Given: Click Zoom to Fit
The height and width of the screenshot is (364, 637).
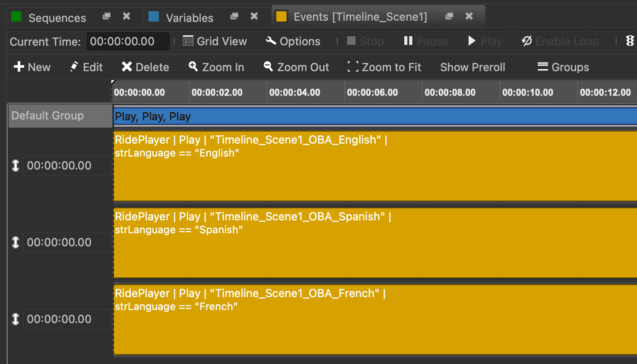Looking at the screenshot, I should point(384,67).
